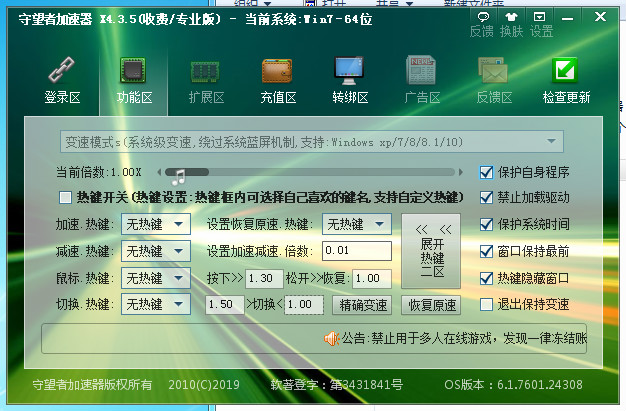Click the 设置加速减速.倍数 field showing 0.01
Screen dimensions: 626x411
pyautogui.click(x=357, y=251)
